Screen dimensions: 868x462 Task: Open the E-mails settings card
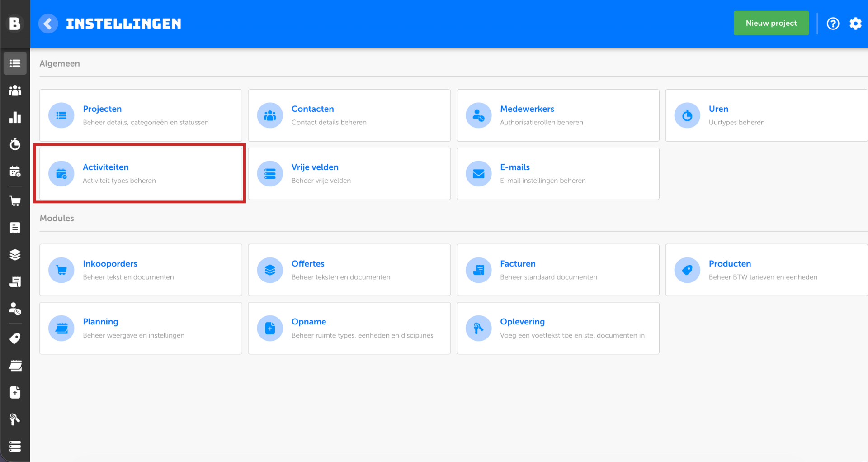click(x=558, y=174)
